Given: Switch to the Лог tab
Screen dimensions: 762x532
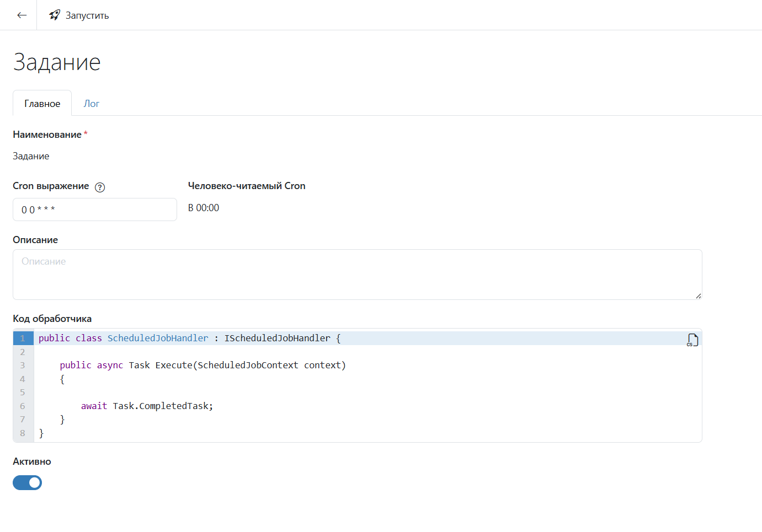Looking at the screenshot, I should coord(91,104).
